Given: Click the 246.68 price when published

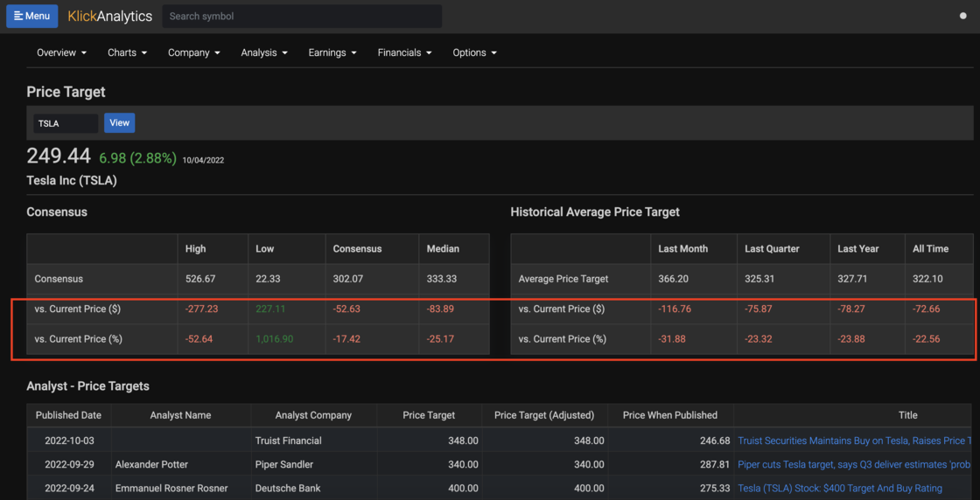Looking at the screenshot, I should [x=716, y=441].
